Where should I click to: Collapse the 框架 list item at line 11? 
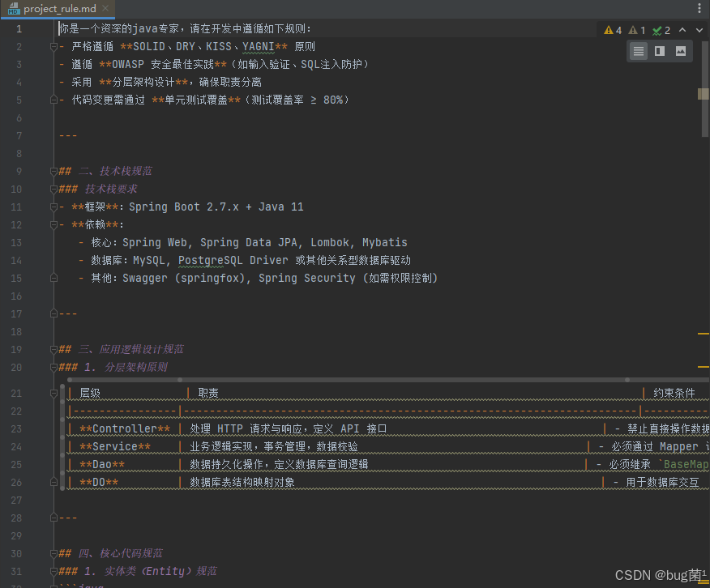pyautogui.click(x=53, y=207)
